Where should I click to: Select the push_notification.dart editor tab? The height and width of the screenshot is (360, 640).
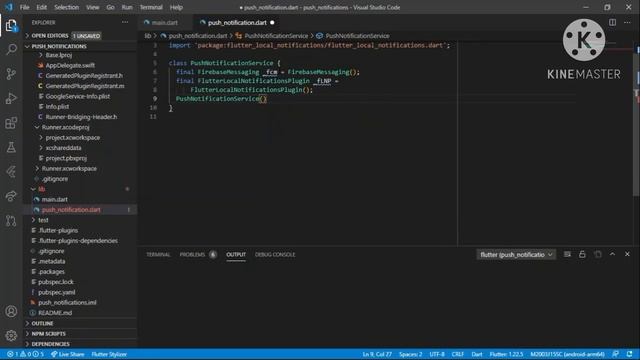tap(237, 22)
